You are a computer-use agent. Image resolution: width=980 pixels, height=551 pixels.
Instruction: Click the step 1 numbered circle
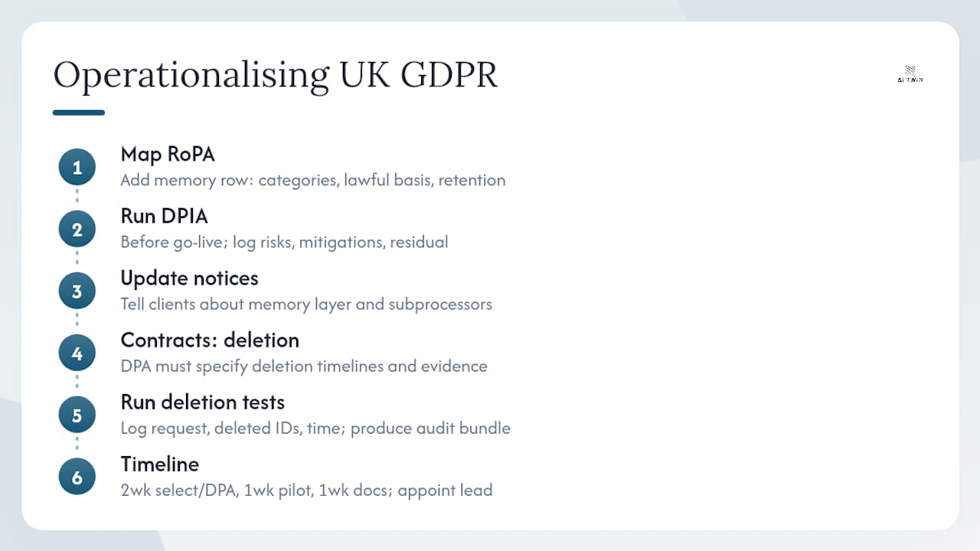(x=77, y=168)
